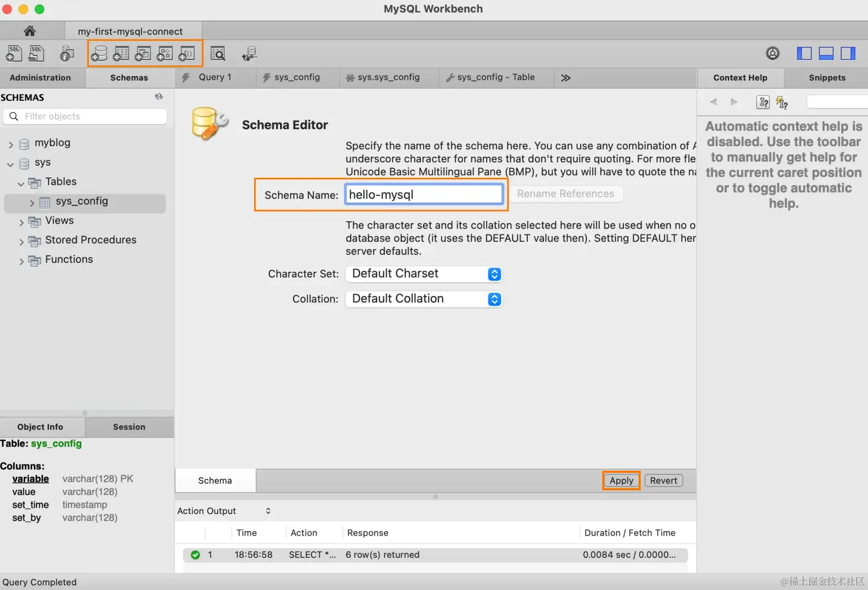Viewport: 868px width, 590px height.
Task: Click the Schema Editor database icon
Action: pyautogui.click(x=209, y=124)
